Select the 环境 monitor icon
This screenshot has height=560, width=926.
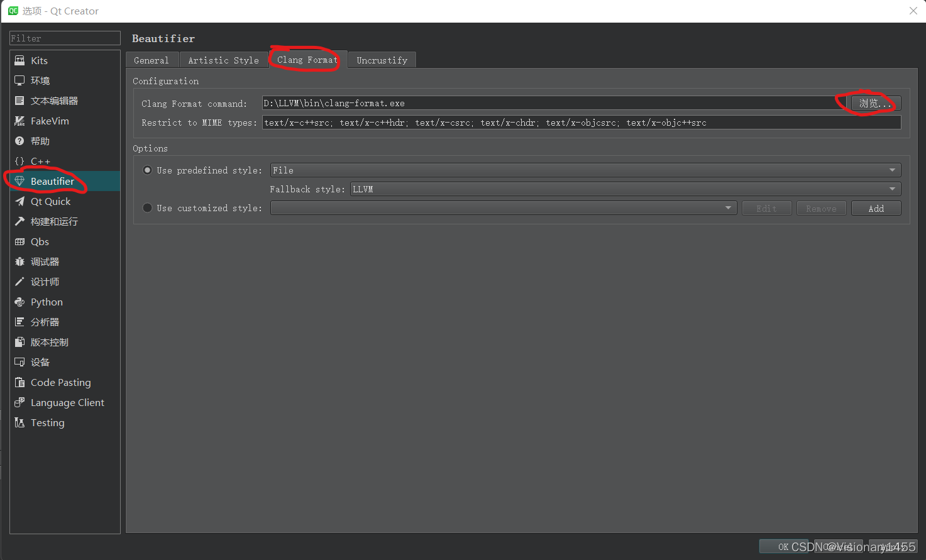[19, 80]
